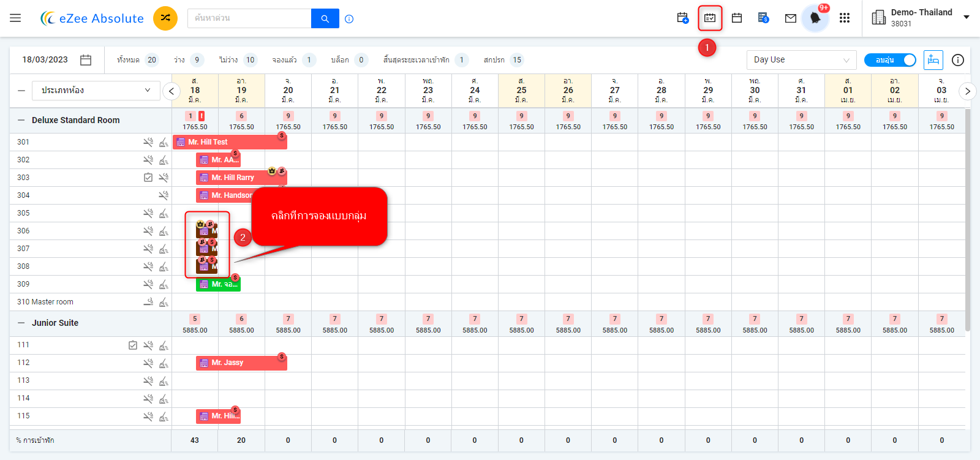
Task: Open the add-reservation calendar plus icon
Action: pos(682,18)
